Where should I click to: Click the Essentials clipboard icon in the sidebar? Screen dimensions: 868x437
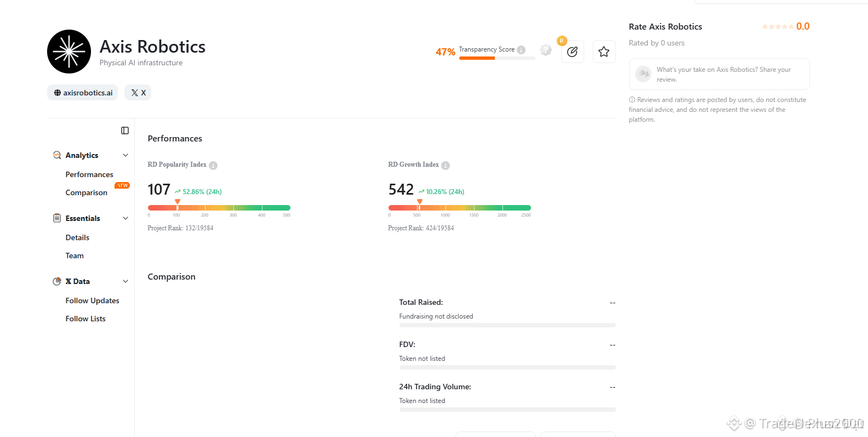(57, 218)
